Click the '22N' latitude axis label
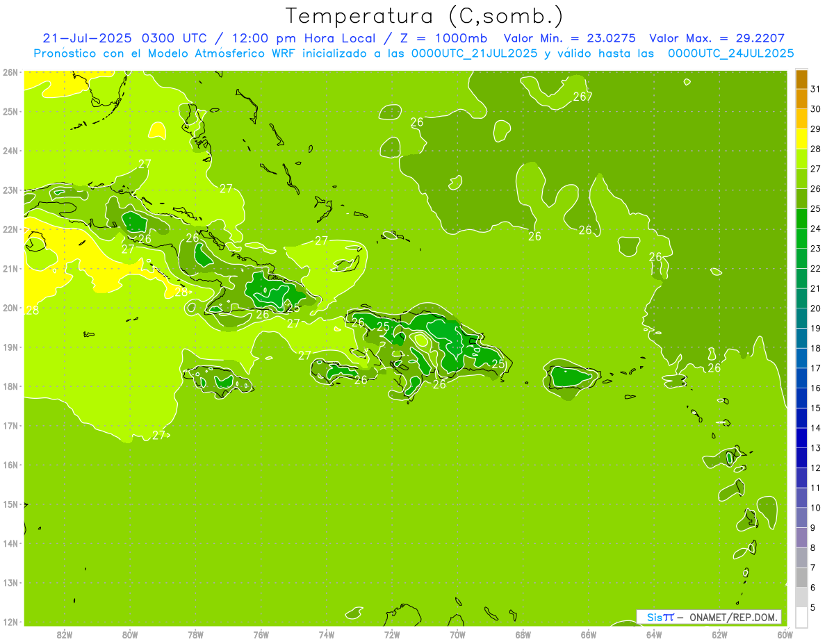Screen dimensions: 834x644 pos(10,229)
